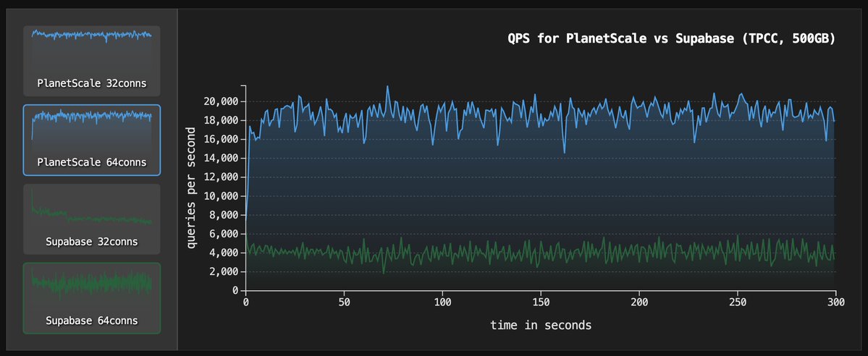This screenshot has height=356, width=868.
Task: Click the 8,000 y-axis tick label
Action: (222, 215)
